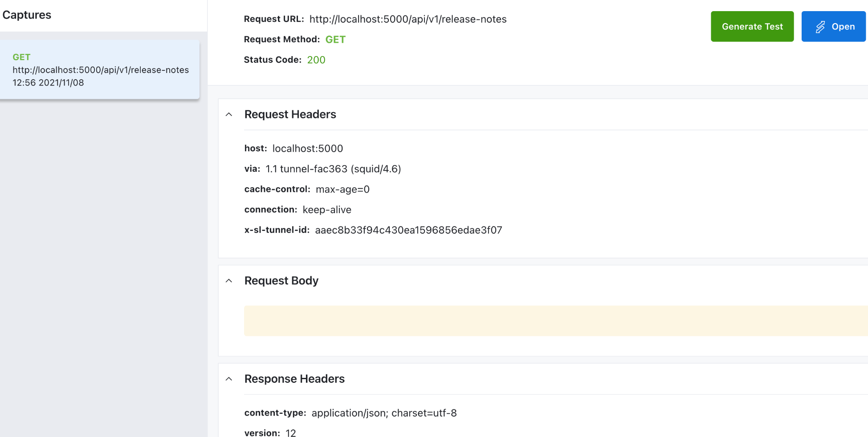The width and height of the screenshot is (868, 437).
Task: Select the GET release-notes capture entry
Action: pos(100,69)
